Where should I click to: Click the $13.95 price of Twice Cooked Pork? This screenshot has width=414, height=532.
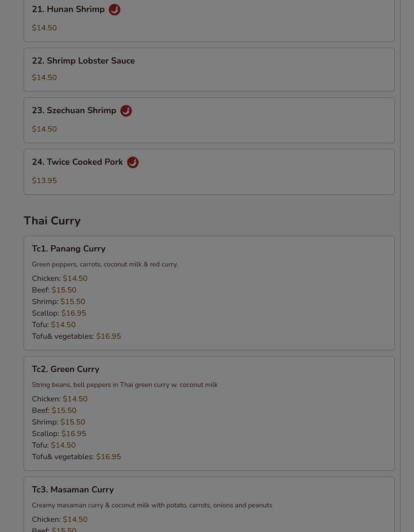pos(44,181)
